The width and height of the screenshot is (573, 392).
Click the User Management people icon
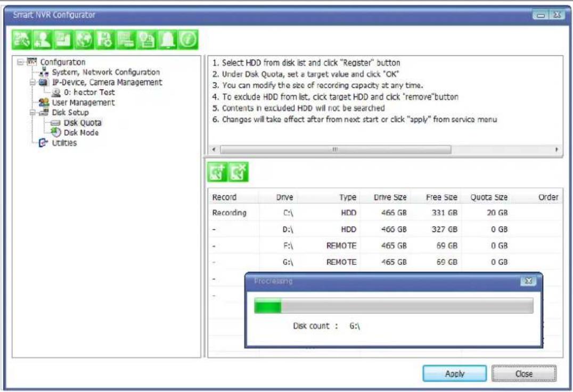(x=44, y=103)
